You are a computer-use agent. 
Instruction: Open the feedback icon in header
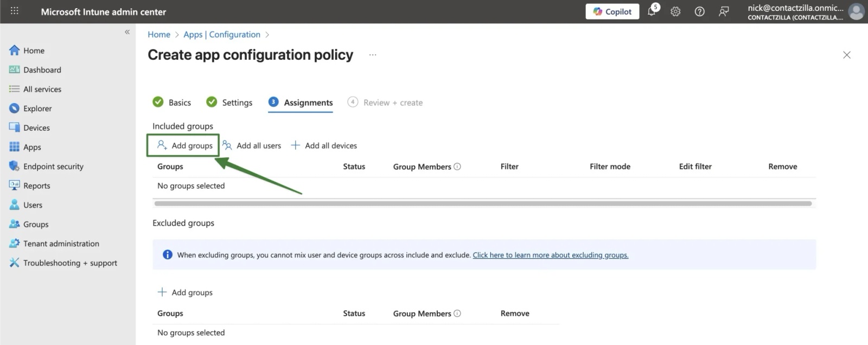[724, 11]
